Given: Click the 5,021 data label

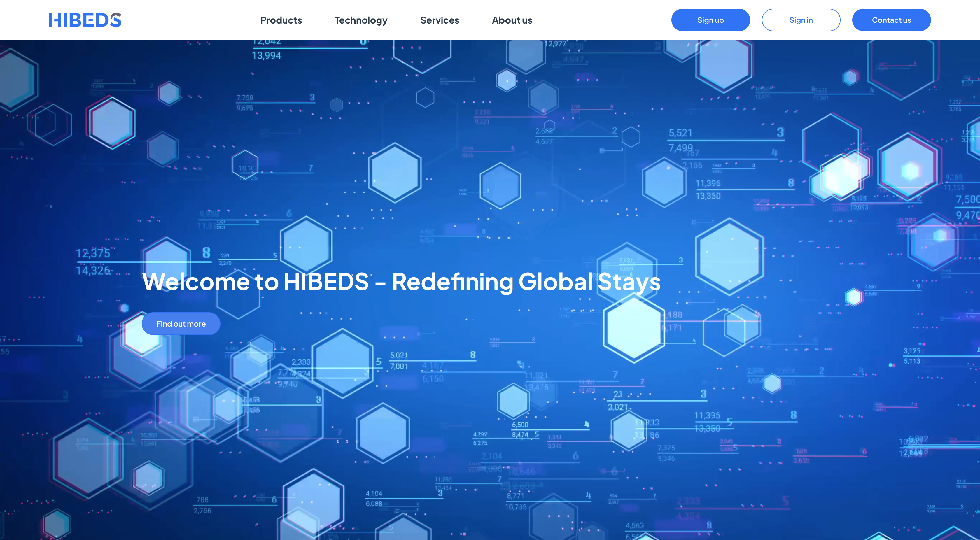Looking at the screenshot, I should (398, 355).
